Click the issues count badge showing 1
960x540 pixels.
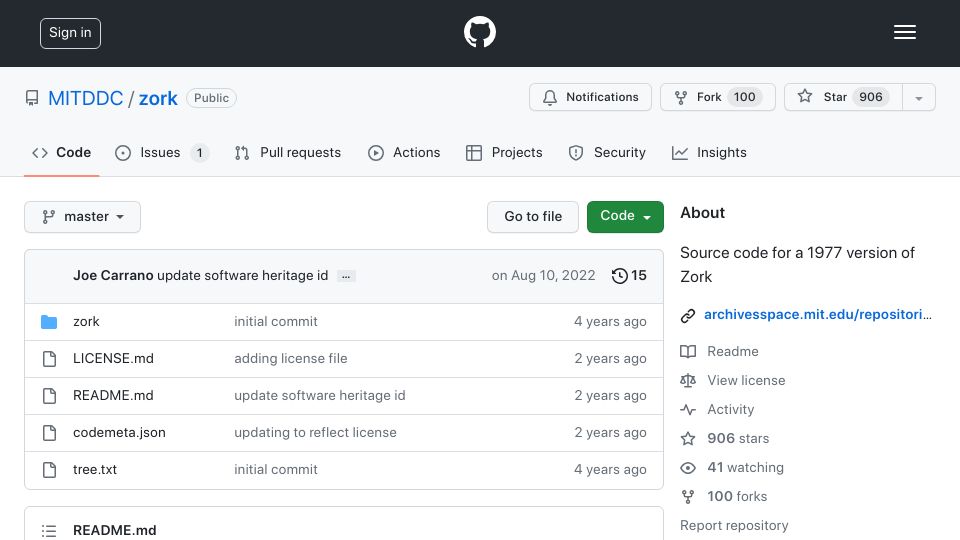tap(200, 153)
